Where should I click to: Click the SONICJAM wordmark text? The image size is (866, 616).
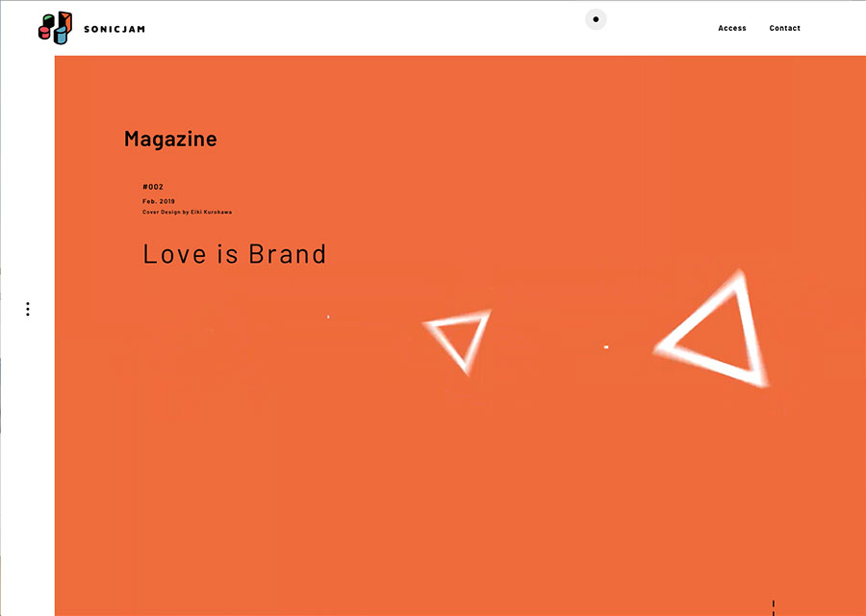coord(115,29)
